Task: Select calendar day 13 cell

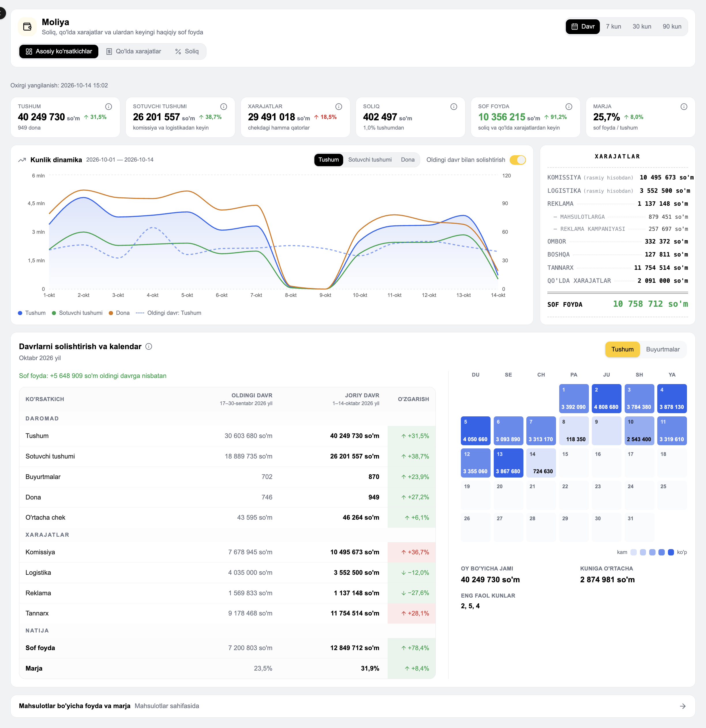Action: click(508, 463)
